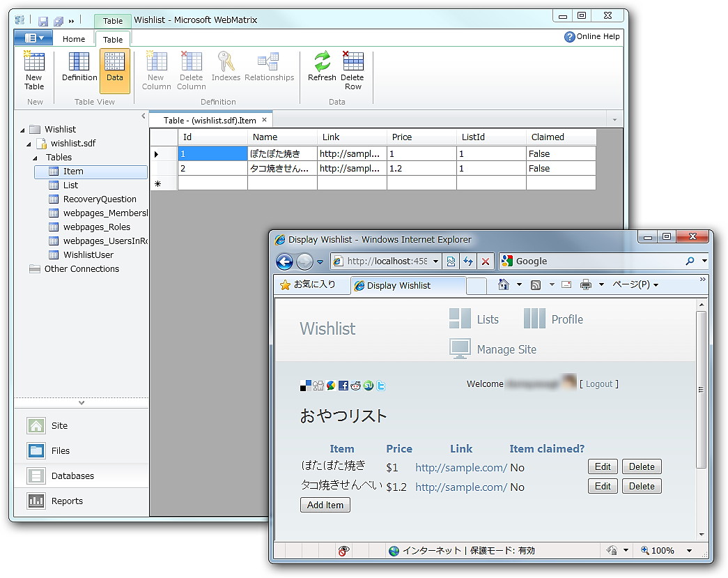Open Online Help

pyautogui.click(x=592, y=36)
